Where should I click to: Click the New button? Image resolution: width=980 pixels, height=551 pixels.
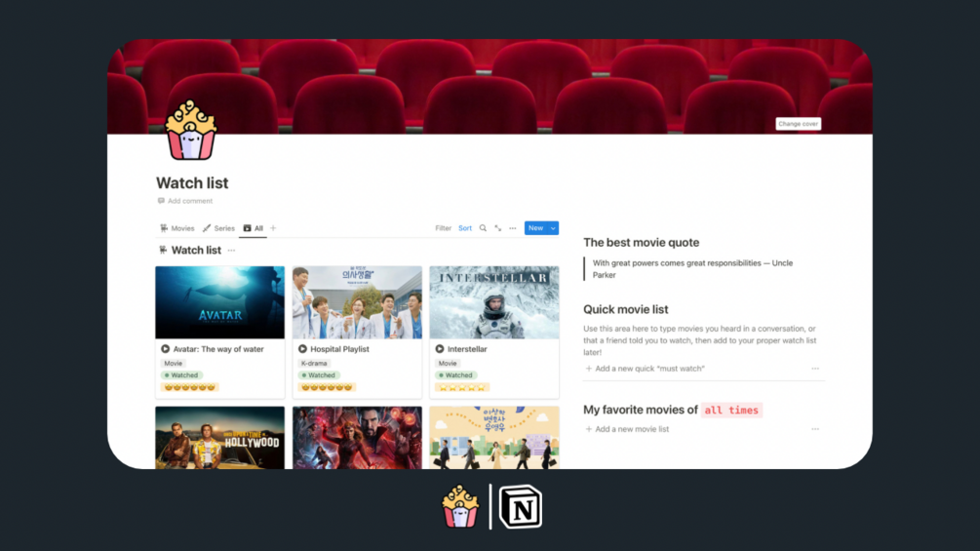(535, 228)
